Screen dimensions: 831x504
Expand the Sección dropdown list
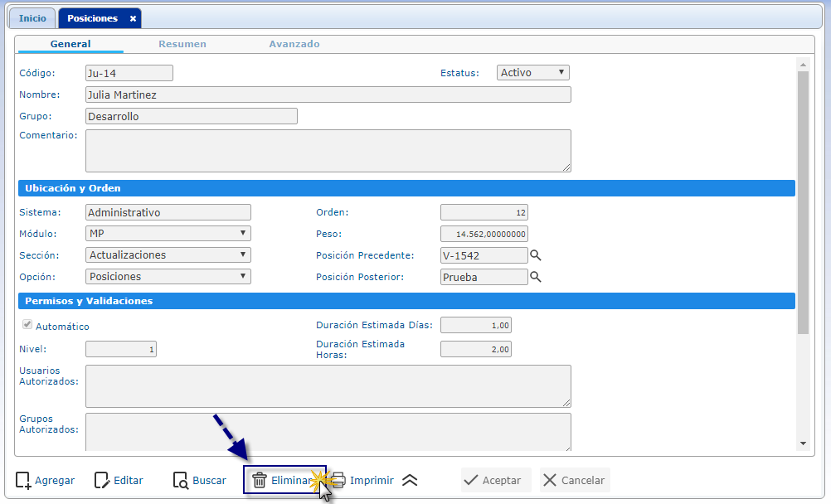click(168, 255)
